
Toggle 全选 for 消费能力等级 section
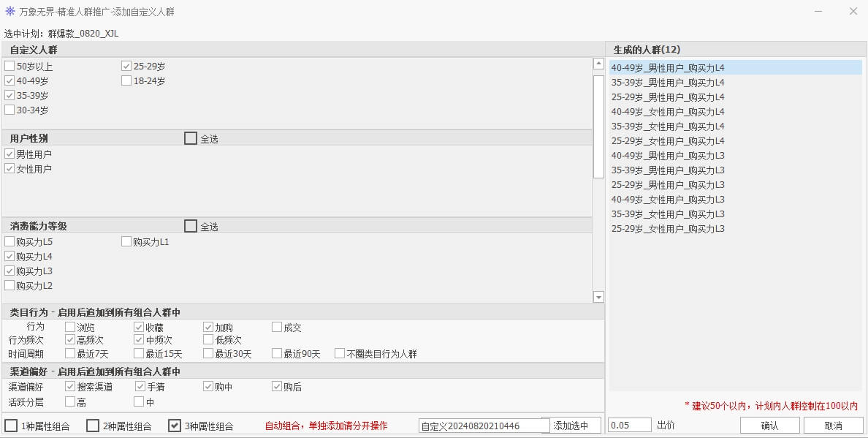(191, 227)
